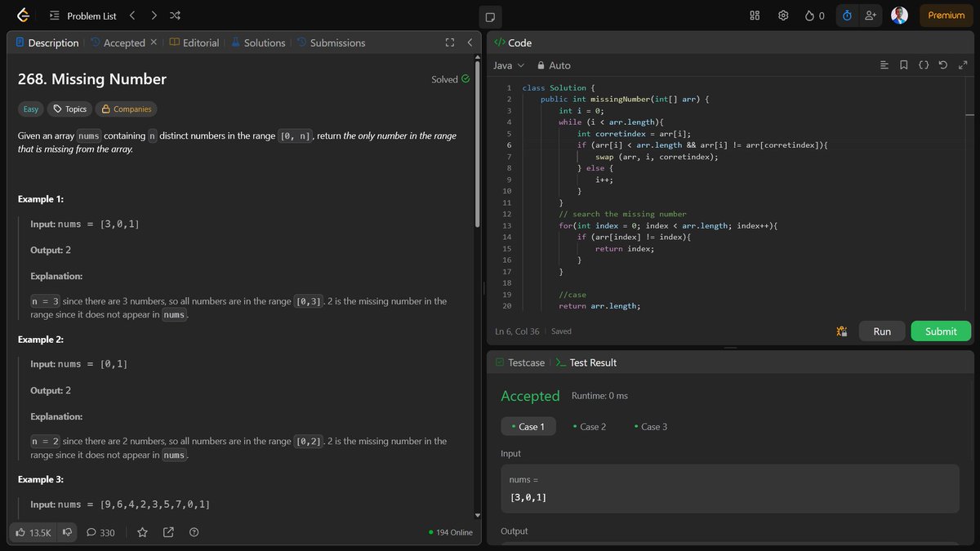Click the '// search the missing number' comment

pos(622,214)
